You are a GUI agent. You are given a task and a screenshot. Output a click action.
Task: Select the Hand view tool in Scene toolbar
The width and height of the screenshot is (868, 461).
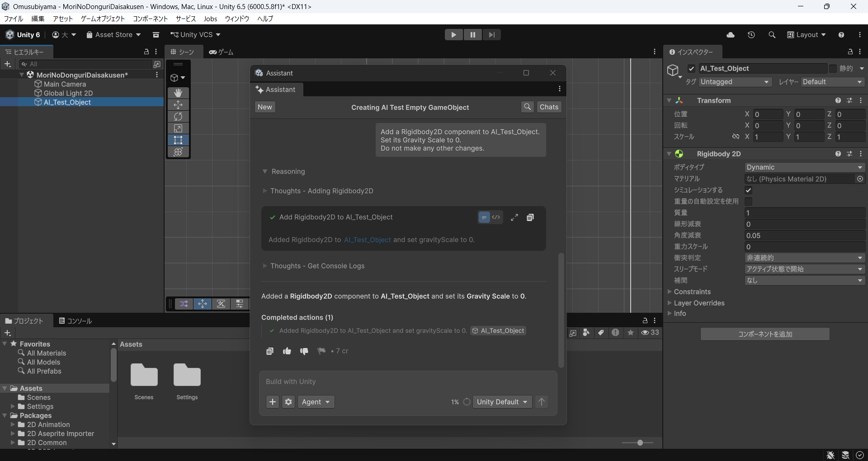(178, 93)
